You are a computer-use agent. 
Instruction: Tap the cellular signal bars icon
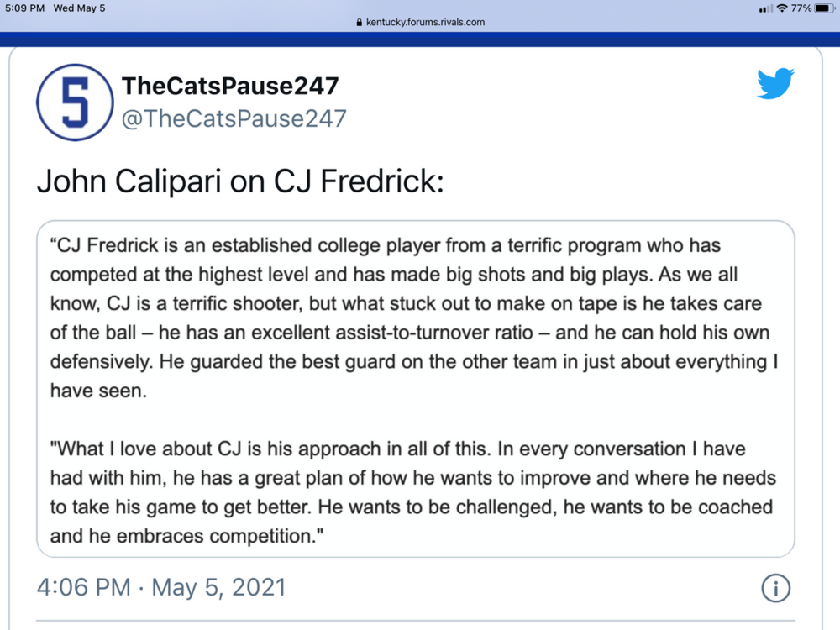(765, 8)
